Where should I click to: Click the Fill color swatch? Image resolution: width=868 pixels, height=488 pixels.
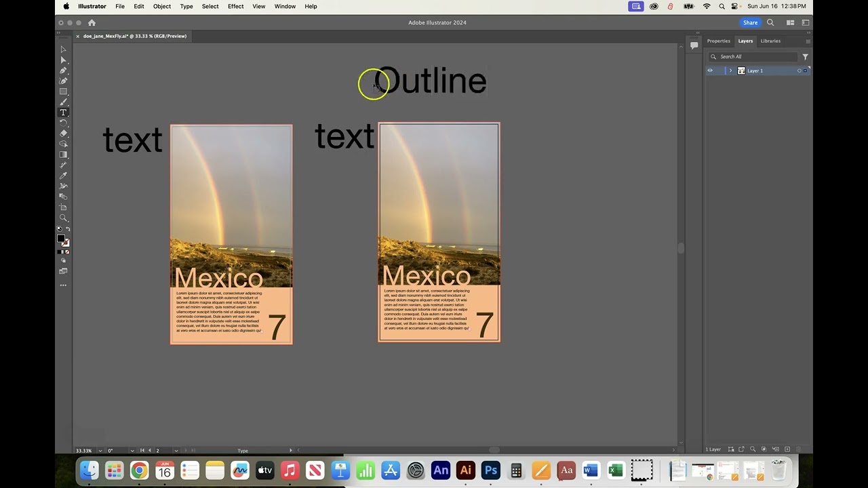coord(60,238)
